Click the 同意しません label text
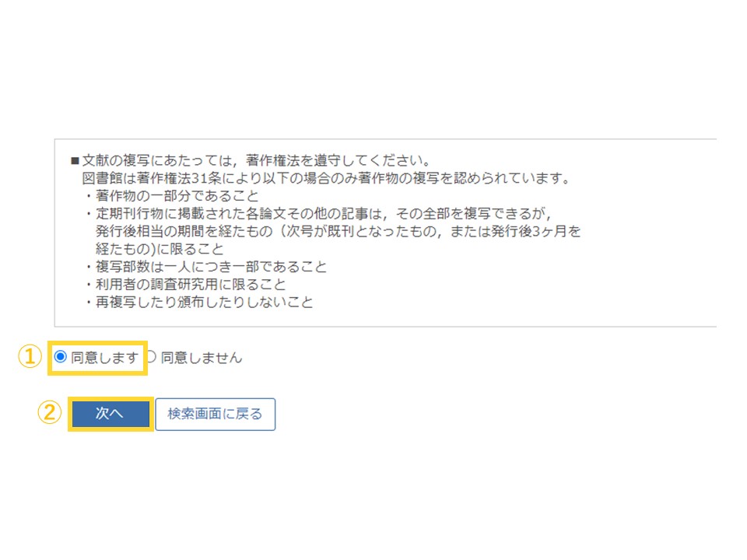747x560 pixels. point(202,357)
